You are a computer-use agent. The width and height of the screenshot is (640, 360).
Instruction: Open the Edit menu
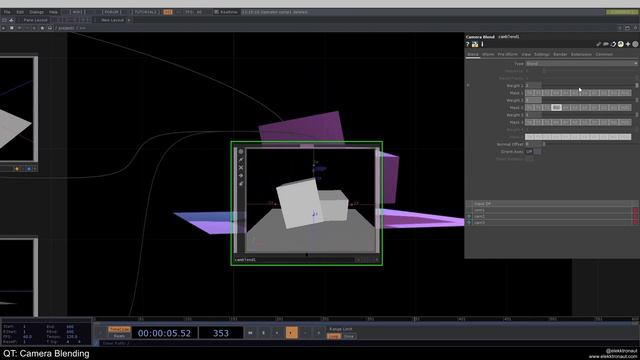click(x=20, y=12)
